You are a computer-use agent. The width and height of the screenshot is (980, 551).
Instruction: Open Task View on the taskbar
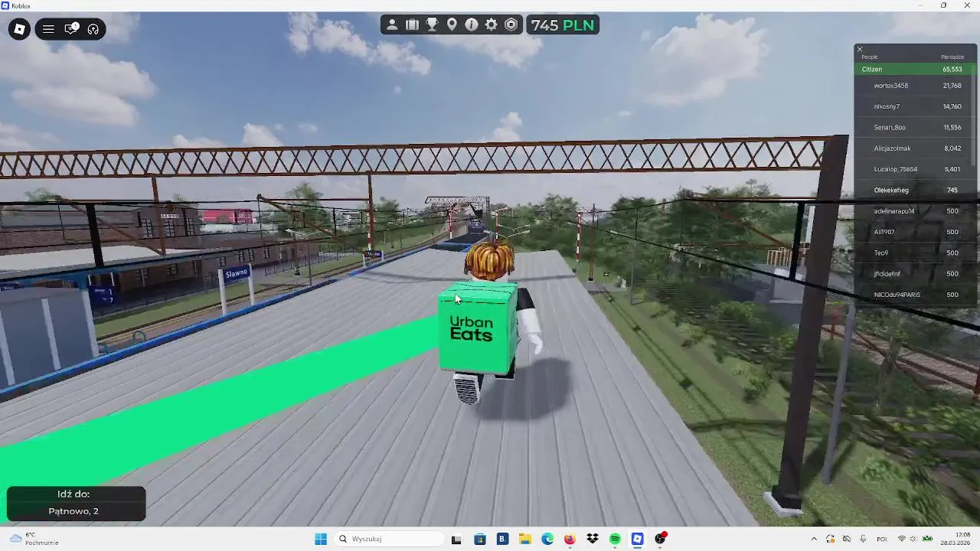tap(456, 539)
